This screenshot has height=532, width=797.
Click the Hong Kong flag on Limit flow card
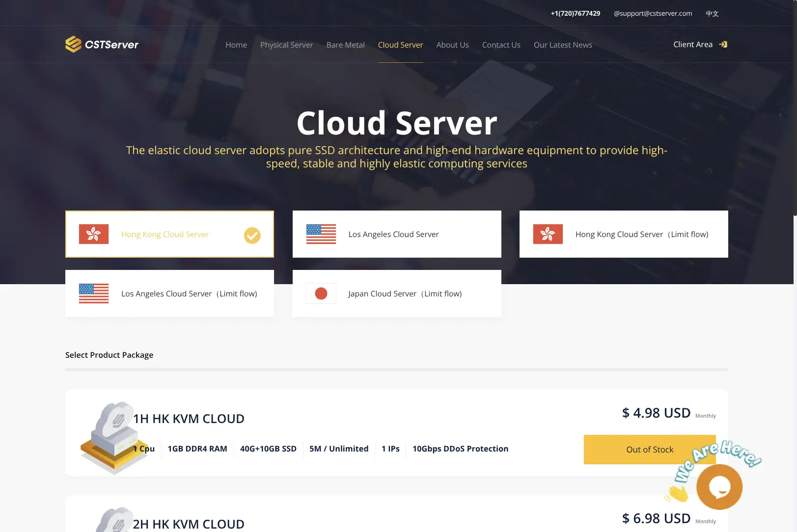548,234
